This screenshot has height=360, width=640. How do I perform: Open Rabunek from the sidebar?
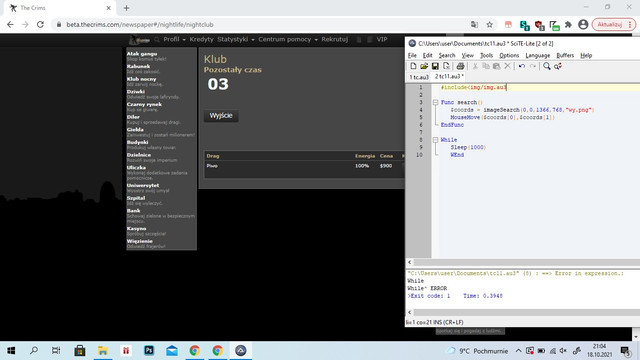(138, 66)
